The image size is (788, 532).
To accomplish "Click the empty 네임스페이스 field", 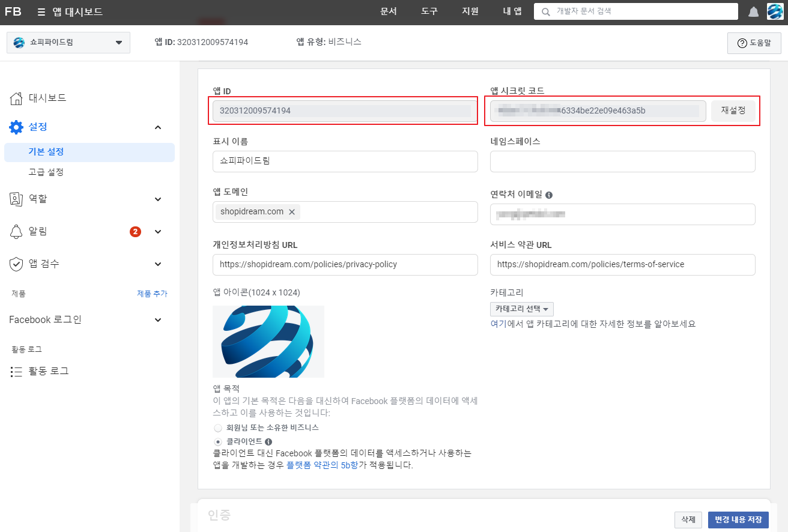I will pos(623,162).
